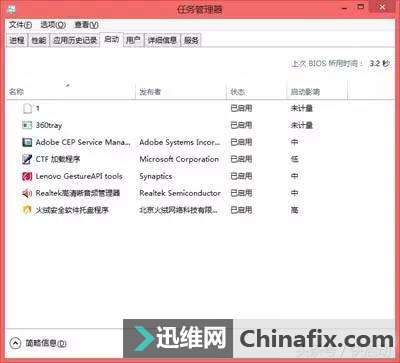Click the Task Manager title bar icon

[11, 9]
